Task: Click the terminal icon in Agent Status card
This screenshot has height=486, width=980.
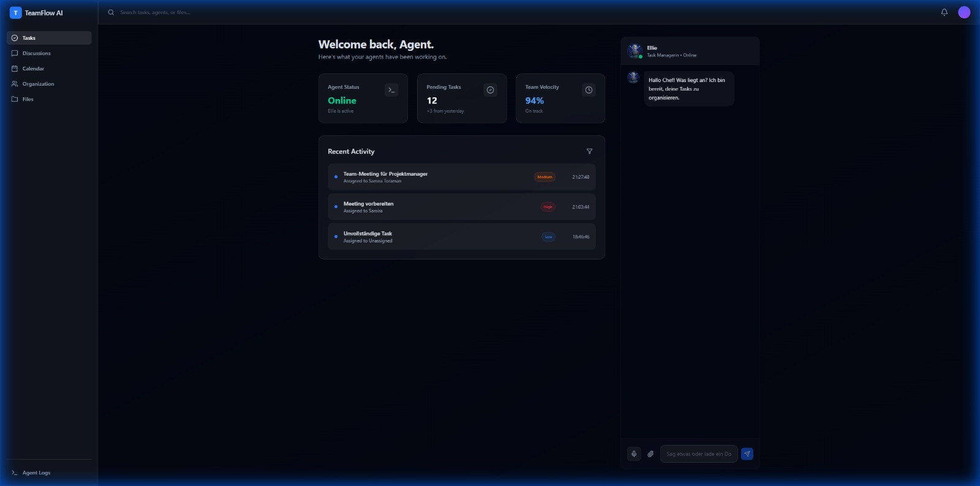Action: point(391,90)
